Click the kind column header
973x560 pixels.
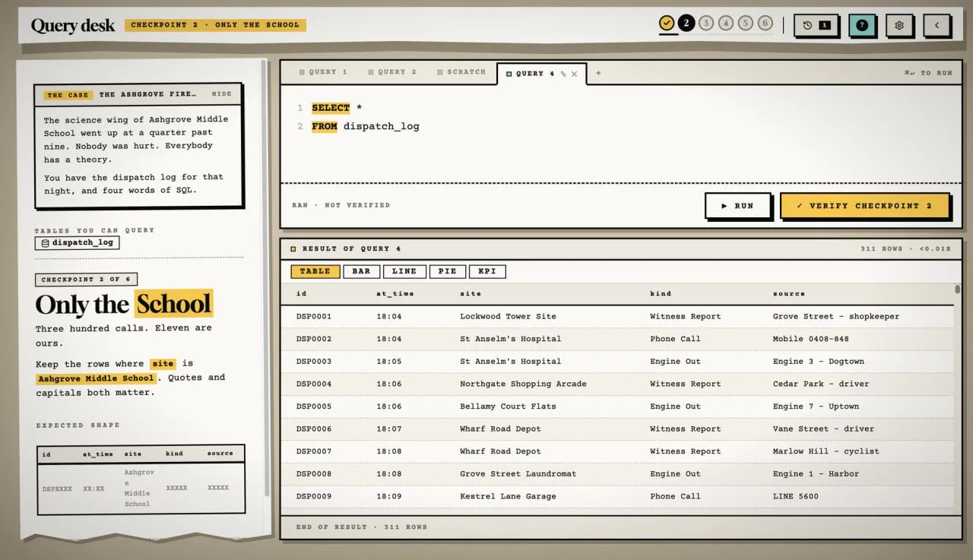pyautogui.click(x=661, y=293)
